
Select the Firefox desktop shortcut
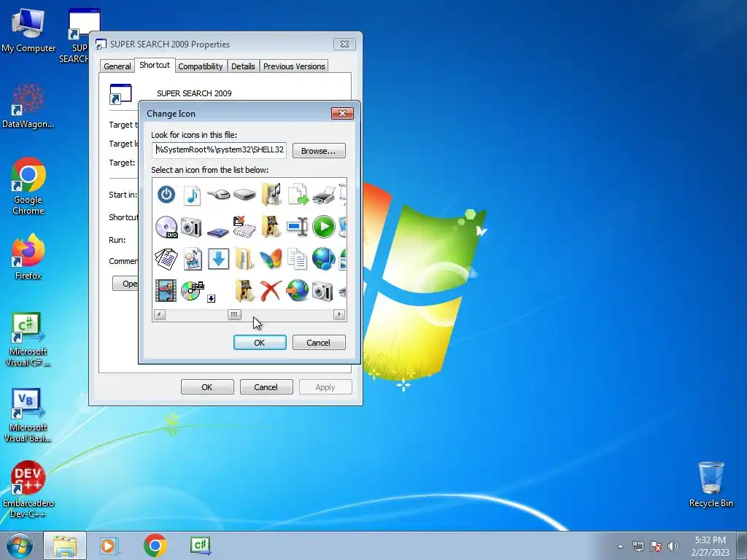(x=28, y=257)
